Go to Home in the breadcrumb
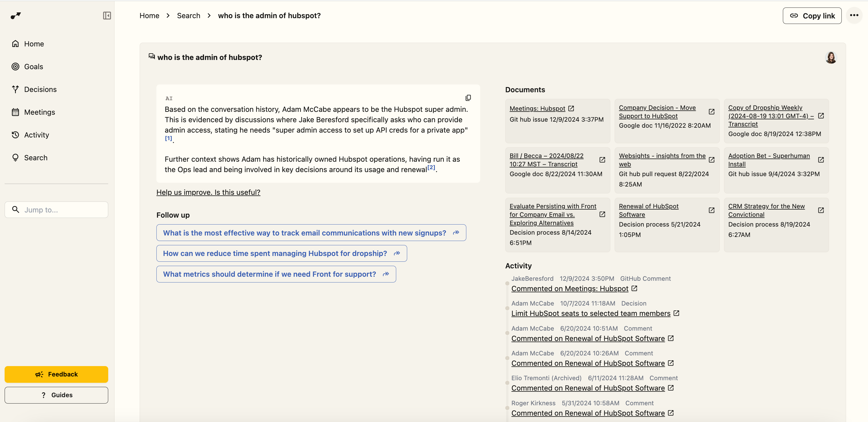 (x=149, y=16)
